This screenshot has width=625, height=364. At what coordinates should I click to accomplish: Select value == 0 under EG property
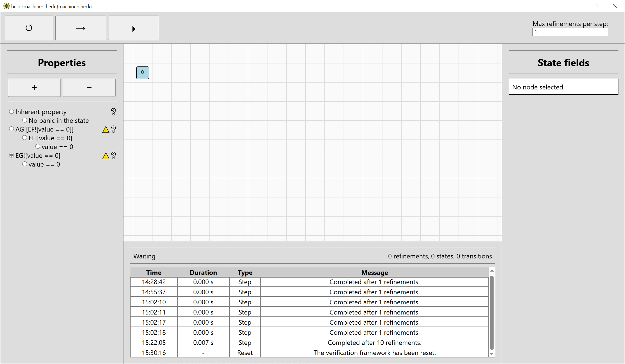click(25, 164)
